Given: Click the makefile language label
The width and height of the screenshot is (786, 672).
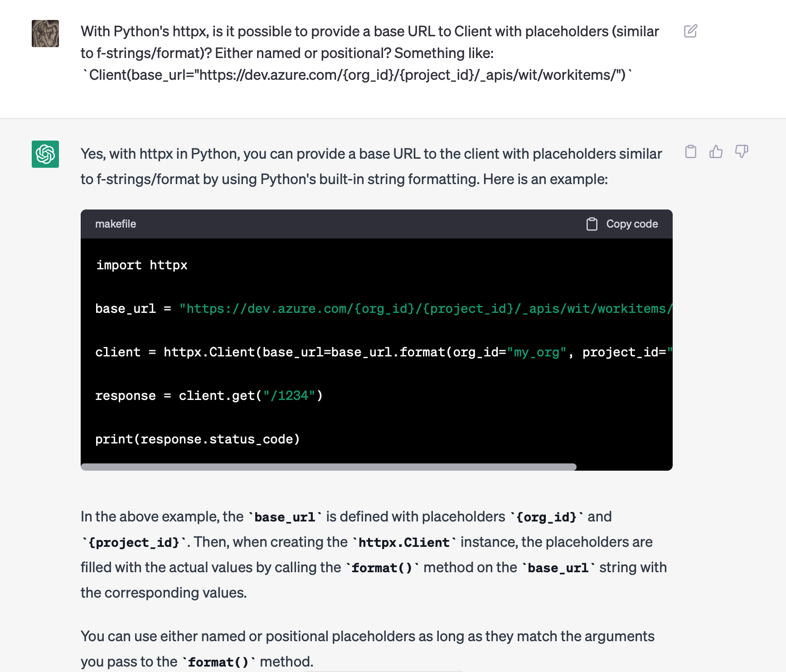Looking at the screenshot, I should (116, 224).
